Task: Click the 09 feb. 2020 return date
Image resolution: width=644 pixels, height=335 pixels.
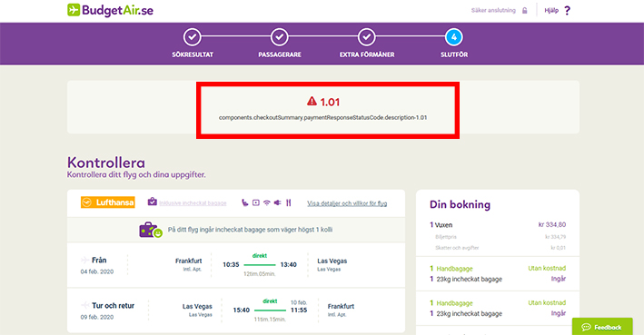Action: tap(97, 317)
